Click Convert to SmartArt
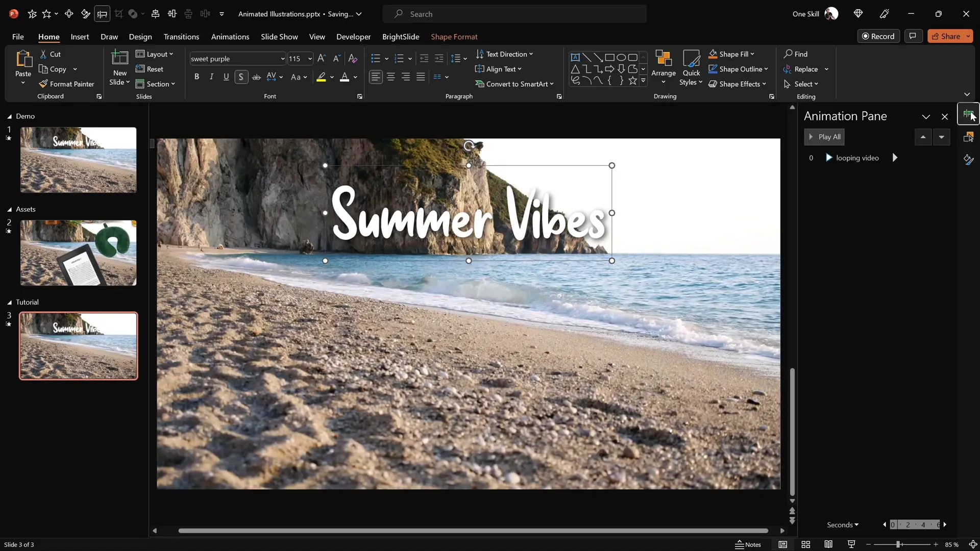Screen dimensions: 980x551 point(516,84)
